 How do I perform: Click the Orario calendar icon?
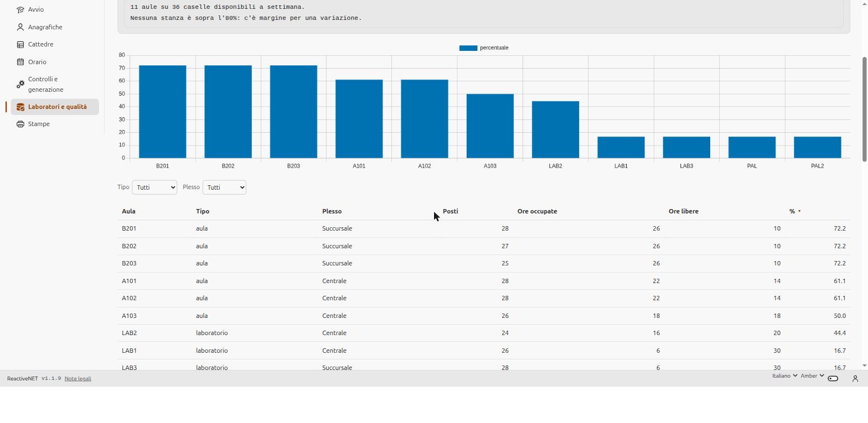click(20, 62)
